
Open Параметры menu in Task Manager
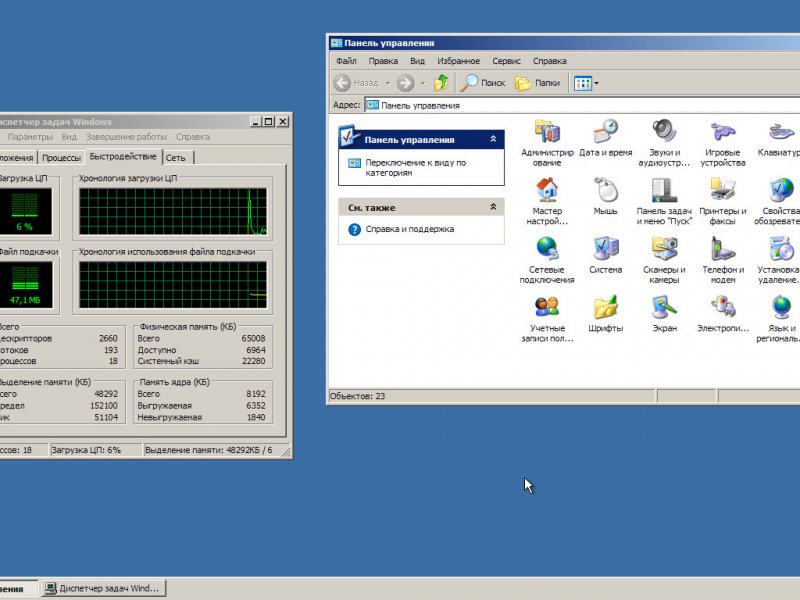coord(30,137)
